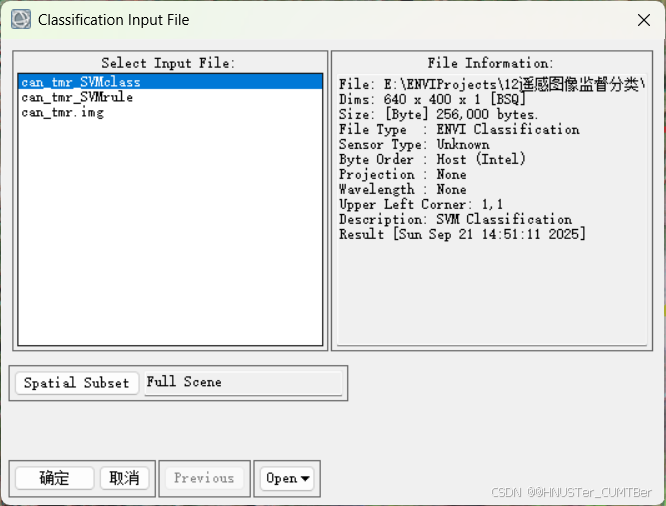
Task: Click the Wavelength : None line
Action: (403, 189)
